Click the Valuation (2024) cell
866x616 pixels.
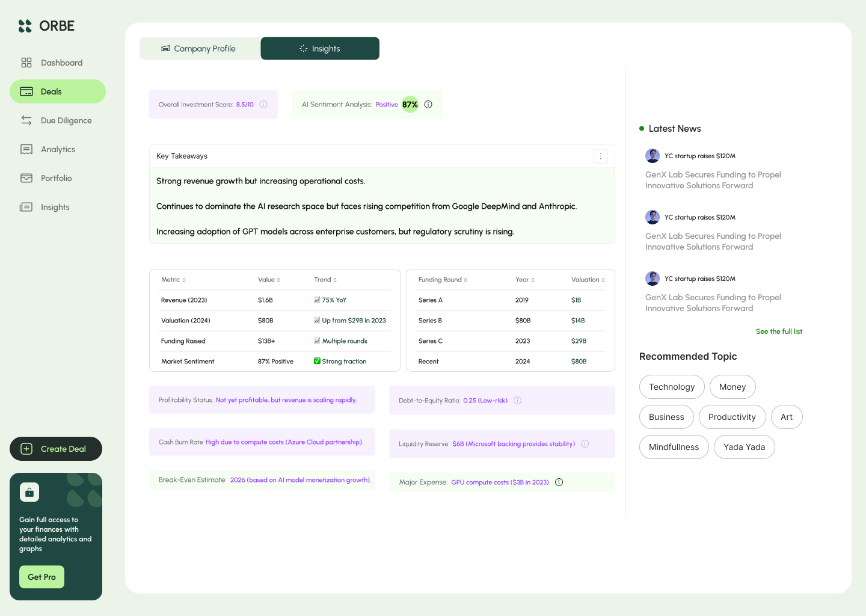186,321
